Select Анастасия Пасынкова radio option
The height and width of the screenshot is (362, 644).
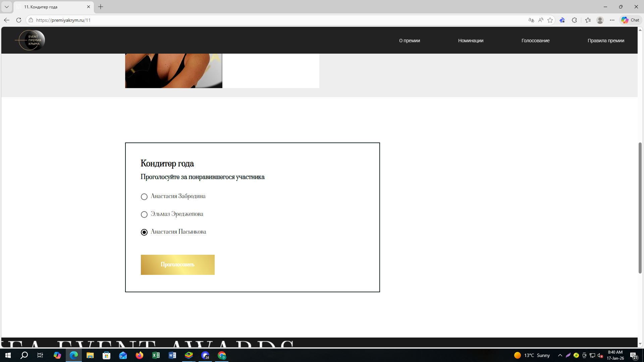(144, 232)
